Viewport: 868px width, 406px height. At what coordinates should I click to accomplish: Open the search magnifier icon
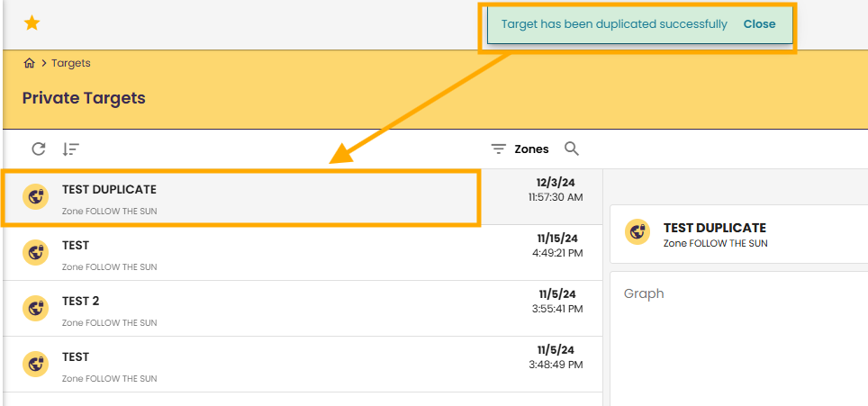click(x=572, y=149)
